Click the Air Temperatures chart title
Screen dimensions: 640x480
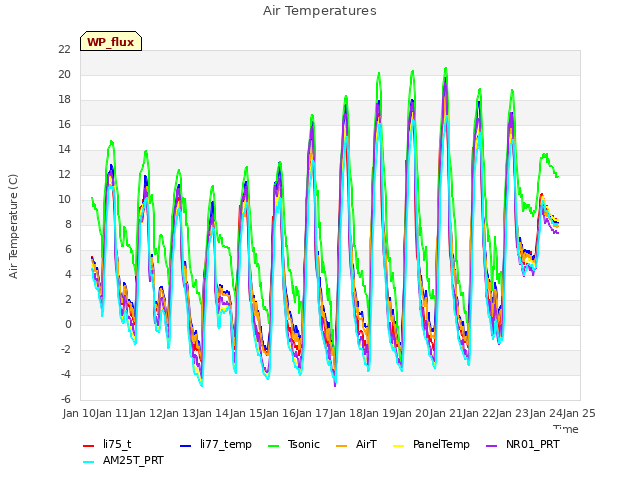click(320, 11)
